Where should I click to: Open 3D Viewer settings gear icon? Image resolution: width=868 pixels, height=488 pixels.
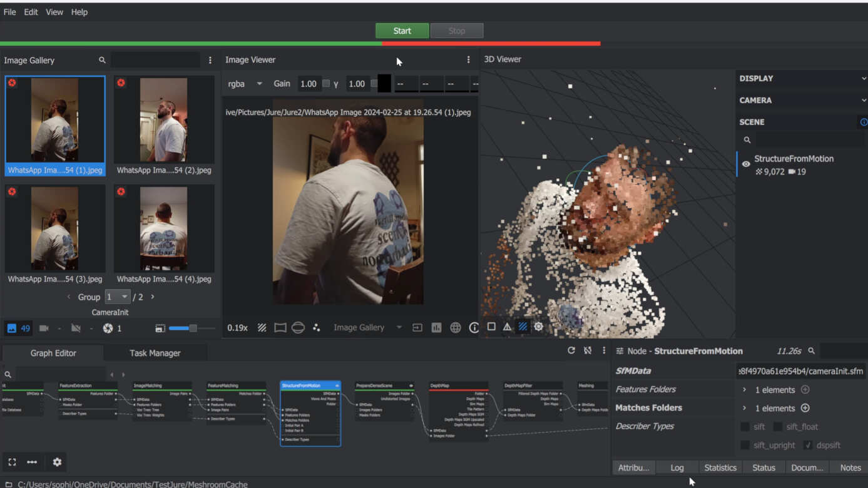point(538,327)
